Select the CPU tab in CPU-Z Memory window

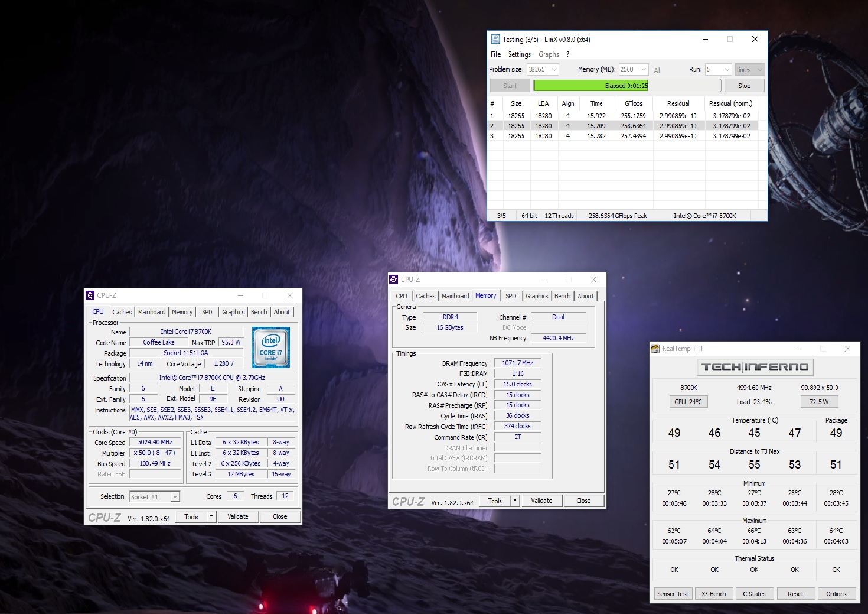[x=402, y=296]
